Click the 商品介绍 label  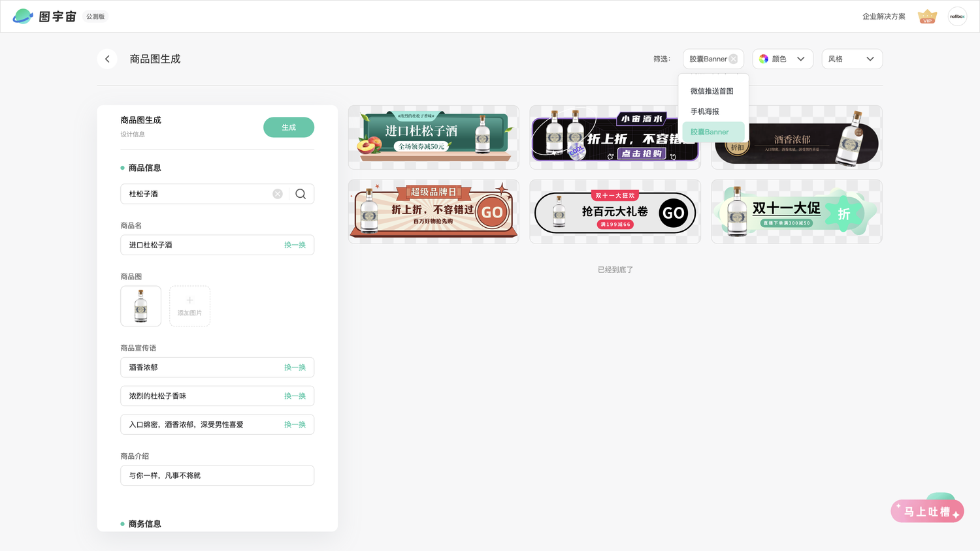pyautogui.click(x=135, y=456)
